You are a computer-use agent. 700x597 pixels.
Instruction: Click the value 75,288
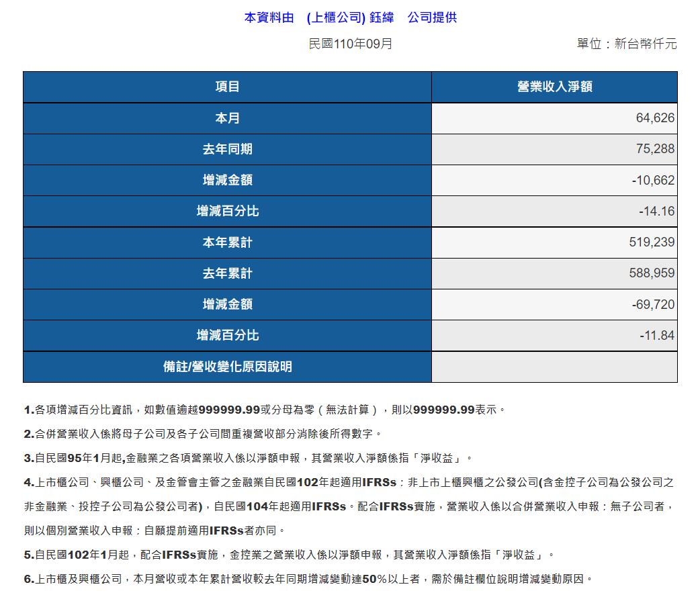655,148
